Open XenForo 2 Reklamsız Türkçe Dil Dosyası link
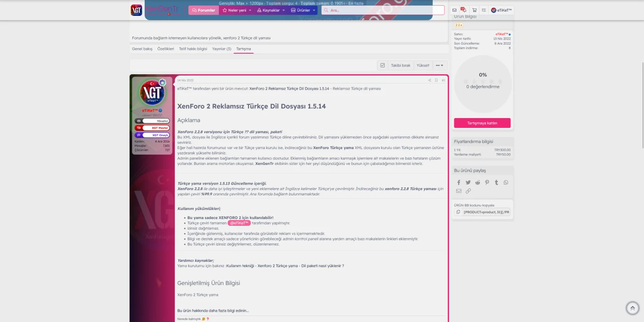The width and height of the screenshot is (644, 322). (289, 88)
